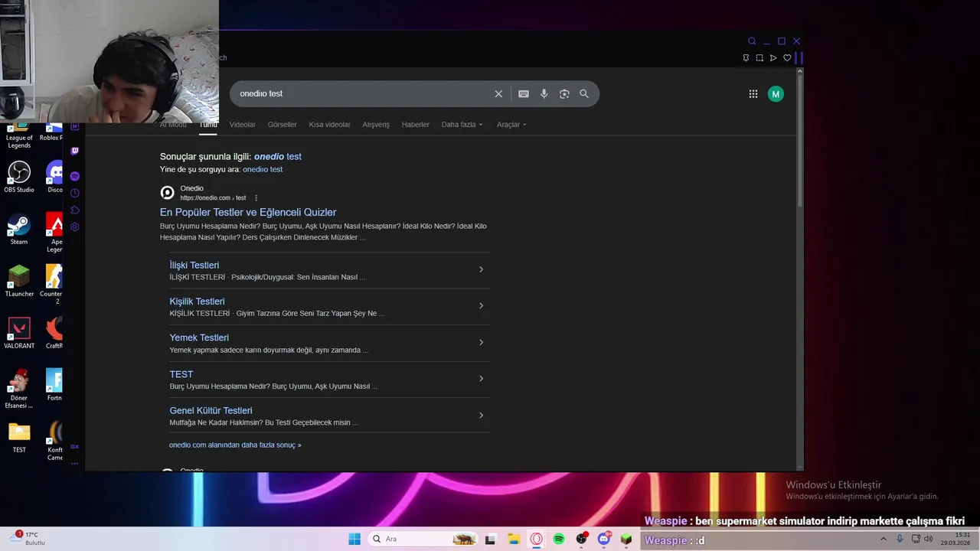Click into the Google search input field
This screenshot has height=551, width=980.
(x=364, y=93)
